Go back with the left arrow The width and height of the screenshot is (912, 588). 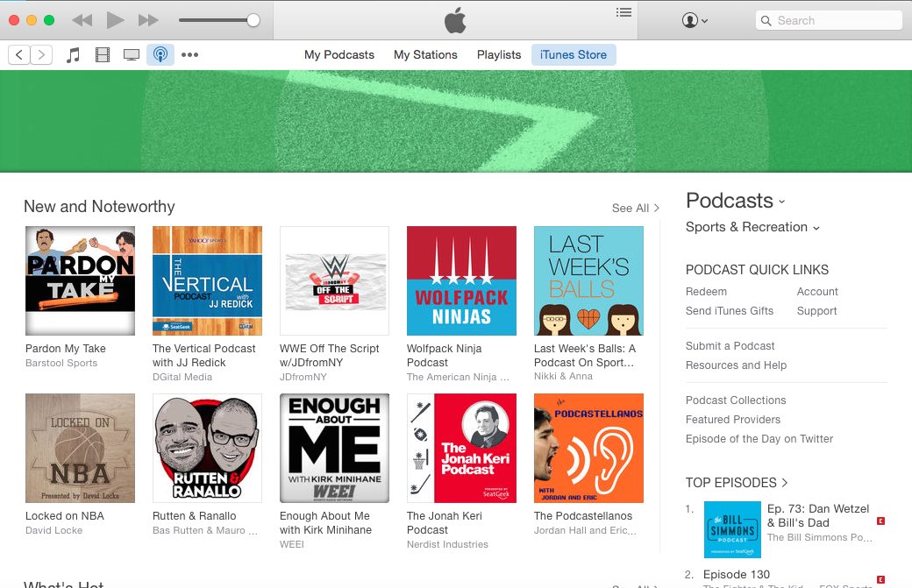19,54
